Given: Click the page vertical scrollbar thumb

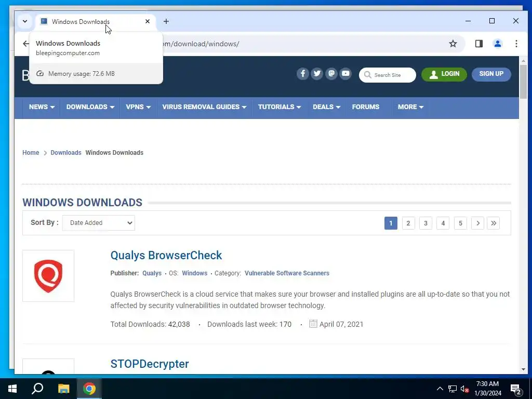Looking at the screenshot, I should (x=523, y=82).
